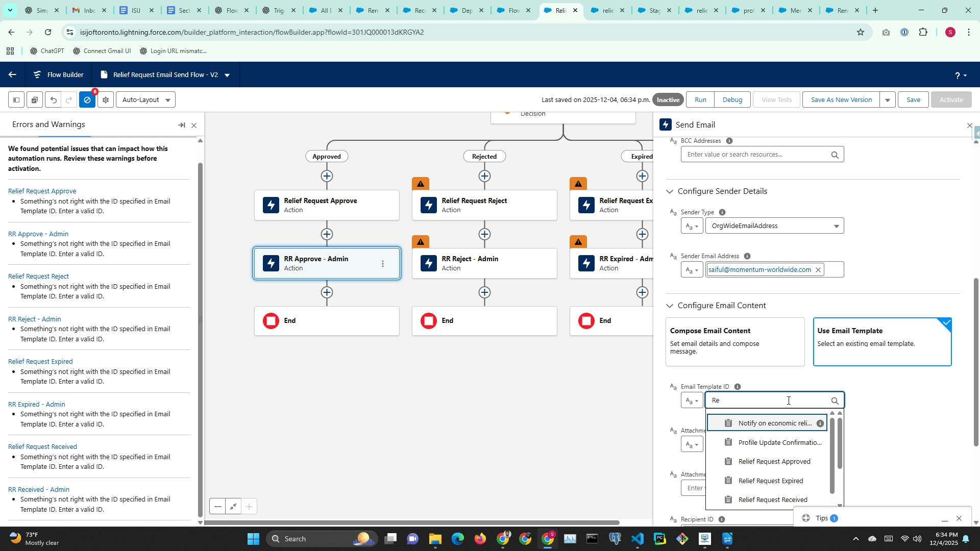Screen dimensions: 980x551
Task: Click info icon beside Email Template ID
Action: [x=737, y=387]
